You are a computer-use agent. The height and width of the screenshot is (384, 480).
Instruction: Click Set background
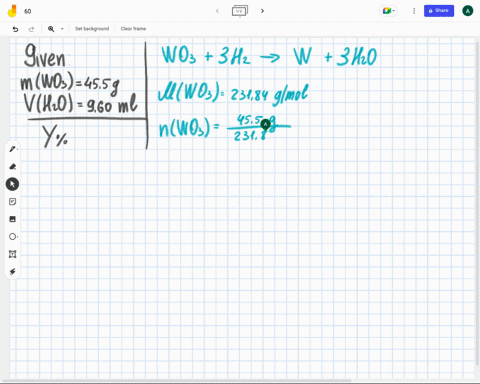coord(92,29)
